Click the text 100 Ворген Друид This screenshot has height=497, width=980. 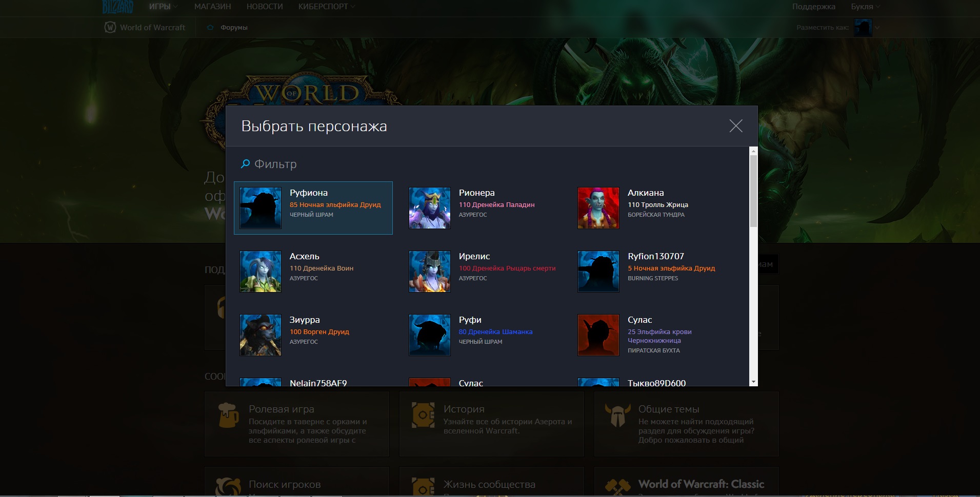[x=319, y=332]
